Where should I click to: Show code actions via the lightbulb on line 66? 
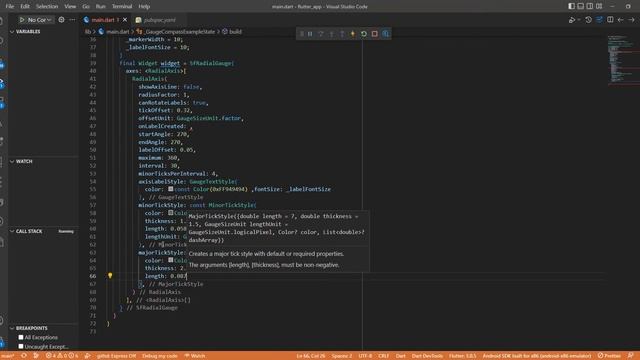[x=110, y=276]
